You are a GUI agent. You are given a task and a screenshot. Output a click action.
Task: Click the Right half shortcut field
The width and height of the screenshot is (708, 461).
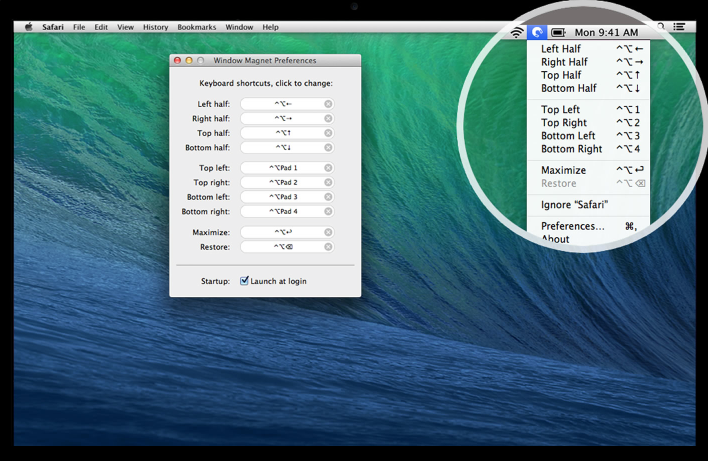[282, 118]
